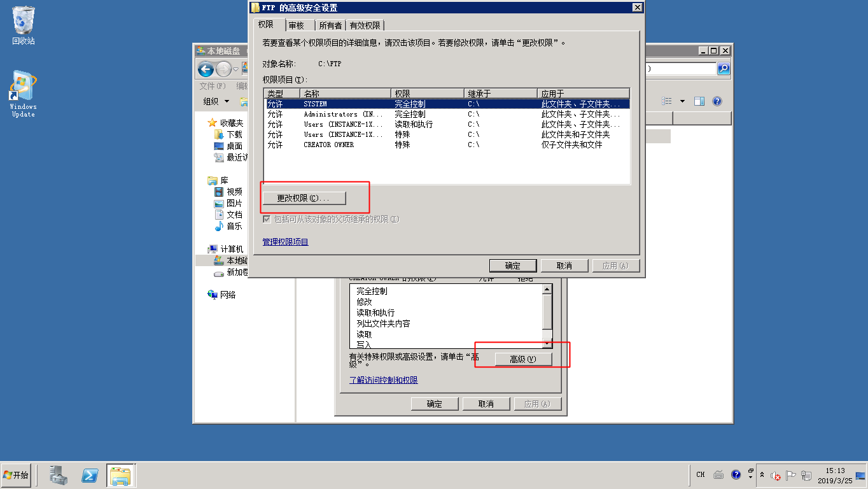The width and height of the screenshot is (868, 489).
Task: Click the 更改权限 (Change Permissions) button
Action: pyautogui.click(x=304, y=198)
